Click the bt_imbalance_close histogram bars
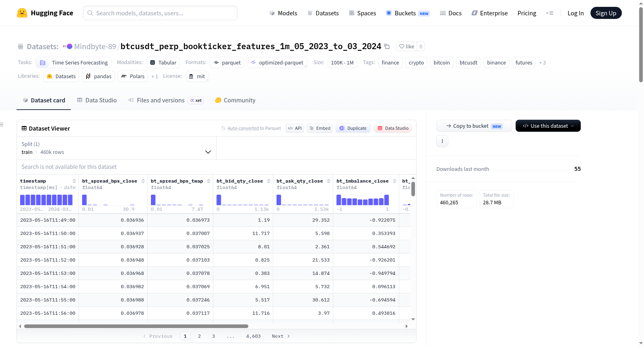Image resolution: width=644 pixels, height=347 pixels. click(363, 200)
